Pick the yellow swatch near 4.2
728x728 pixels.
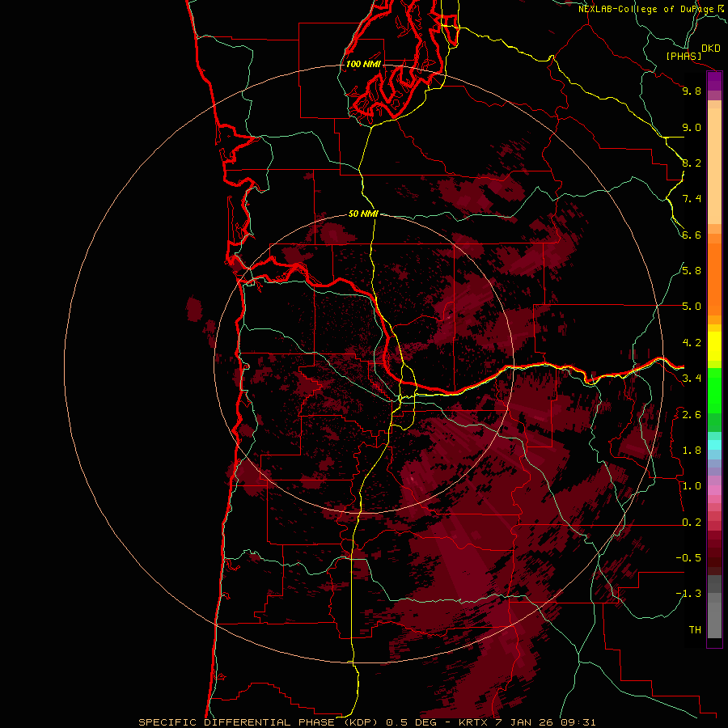(714, 346)
